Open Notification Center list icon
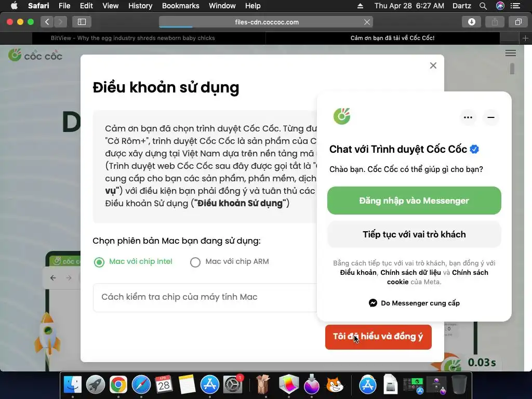This screenshot has height=399, width=532. pyautogui.click(x=515, y=6)
